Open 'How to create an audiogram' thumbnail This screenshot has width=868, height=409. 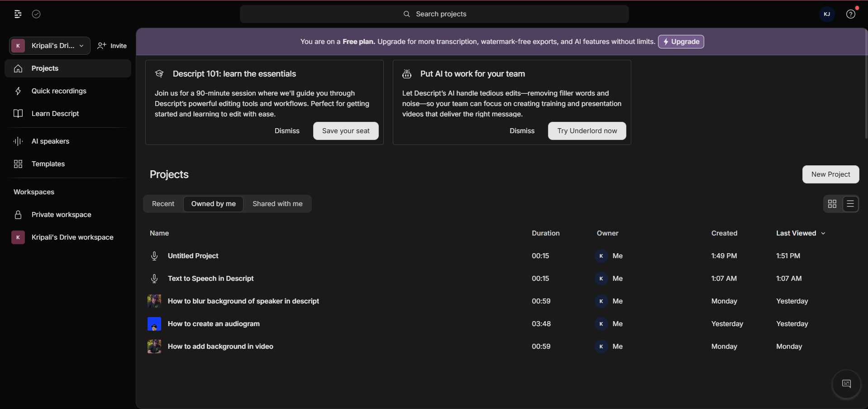tap(154, 324)
